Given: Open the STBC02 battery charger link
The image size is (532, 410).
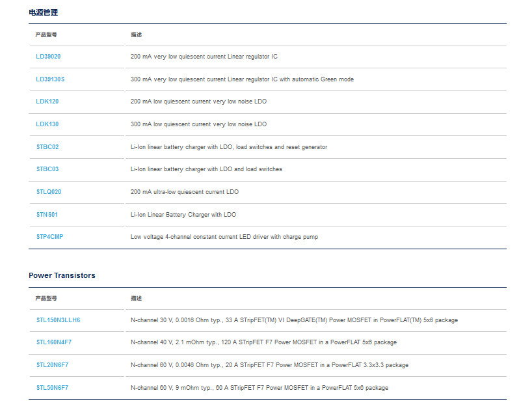Looking at the screenshot, I should pyautogui.click(x=47, y=147).
